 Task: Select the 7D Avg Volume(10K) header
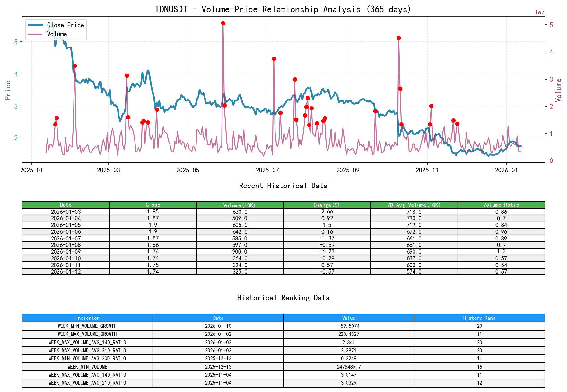(x=414, y=205)
